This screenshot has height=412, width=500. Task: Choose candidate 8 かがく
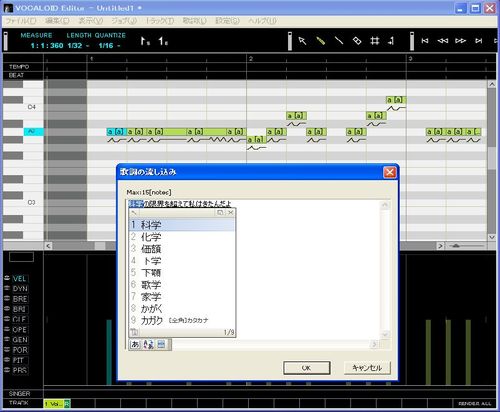click(182, 309)
